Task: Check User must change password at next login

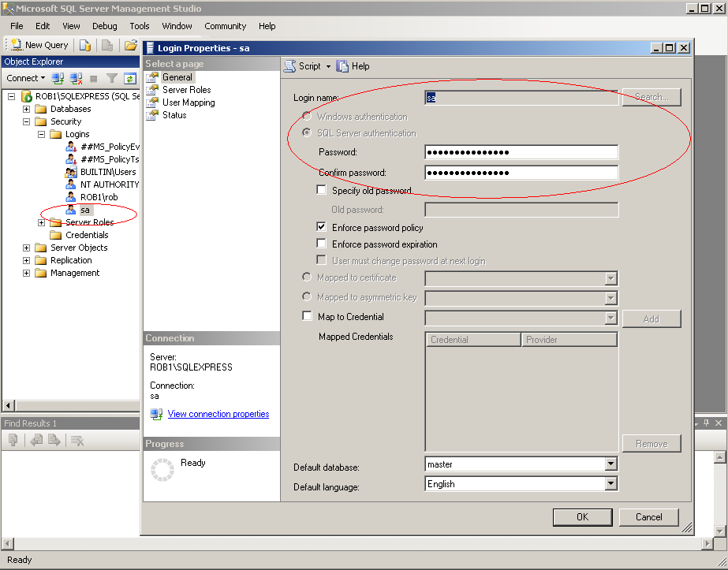Action: (321, 259)
